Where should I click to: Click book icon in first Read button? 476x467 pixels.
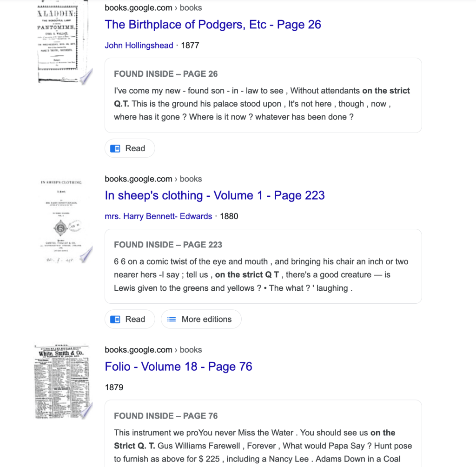click(x=115, y=148)
